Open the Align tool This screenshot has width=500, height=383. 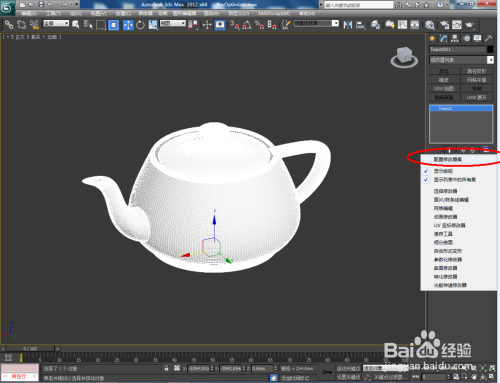coord(360,25)
